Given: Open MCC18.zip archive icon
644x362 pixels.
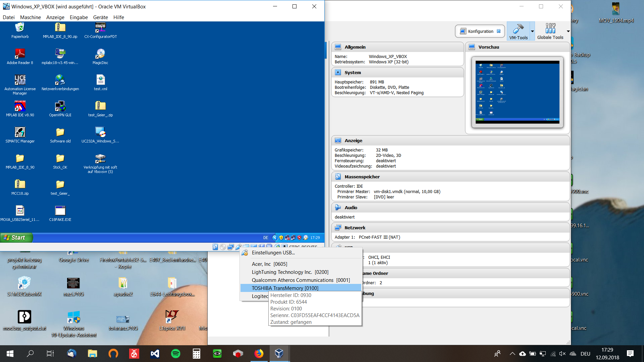Looking at the screenshot, I should click(x=20, y=187).
